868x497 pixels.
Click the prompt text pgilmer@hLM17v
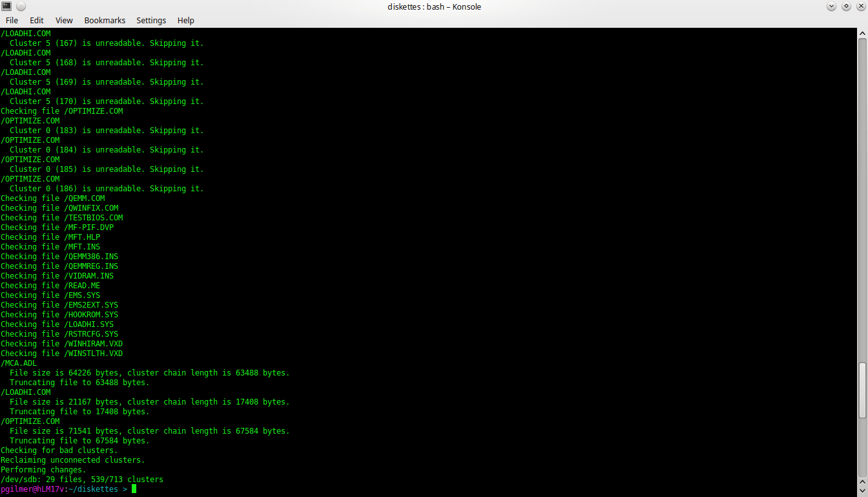[32, 489]
